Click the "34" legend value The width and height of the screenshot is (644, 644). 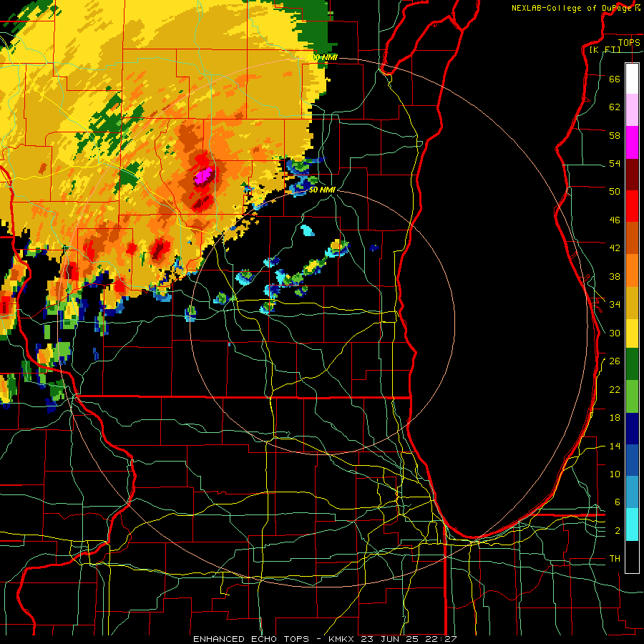click(615, 304)
